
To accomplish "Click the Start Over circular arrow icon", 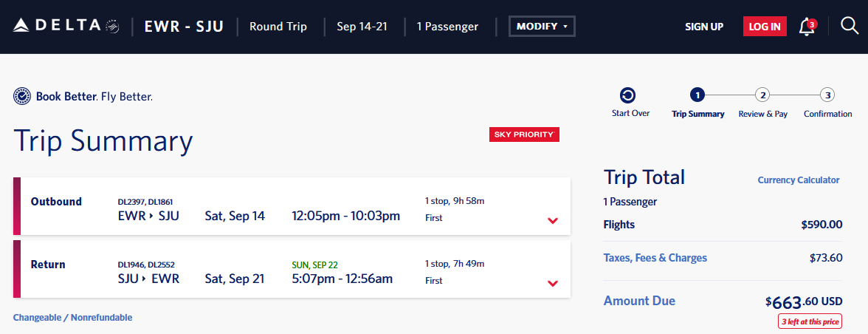I will coord(628,95).
